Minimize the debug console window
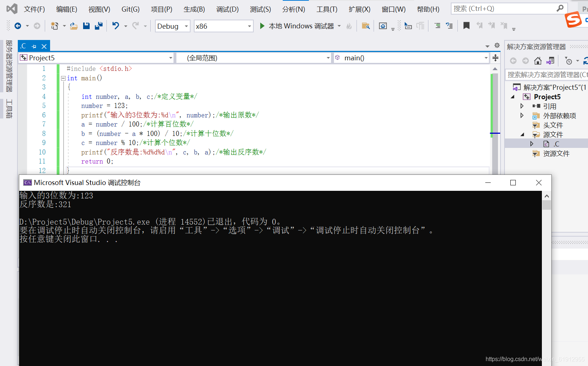Viewport: 588px width, 366px height. pyautogui.click(x=488, y=182)
